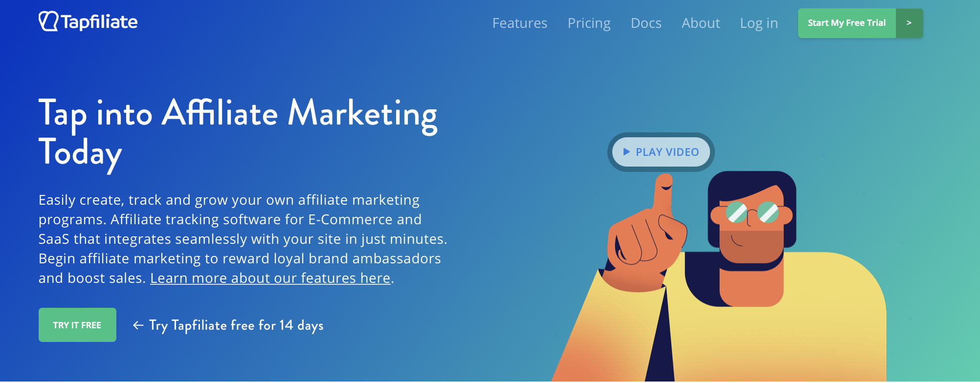The height and width of the screenshot is (383, 980).
Task: Click the Easily create, track and grow paragraph
Action: pyautogui.click(x=243, y=239)
